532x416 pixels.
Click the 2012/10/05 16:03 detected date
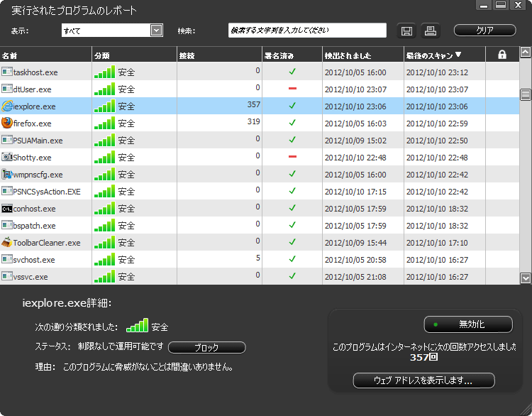coord(355,124)
